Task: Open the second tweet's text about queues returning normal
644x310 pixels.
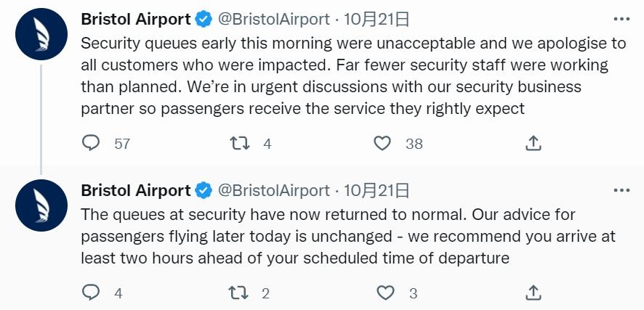Action: point(348,236)
